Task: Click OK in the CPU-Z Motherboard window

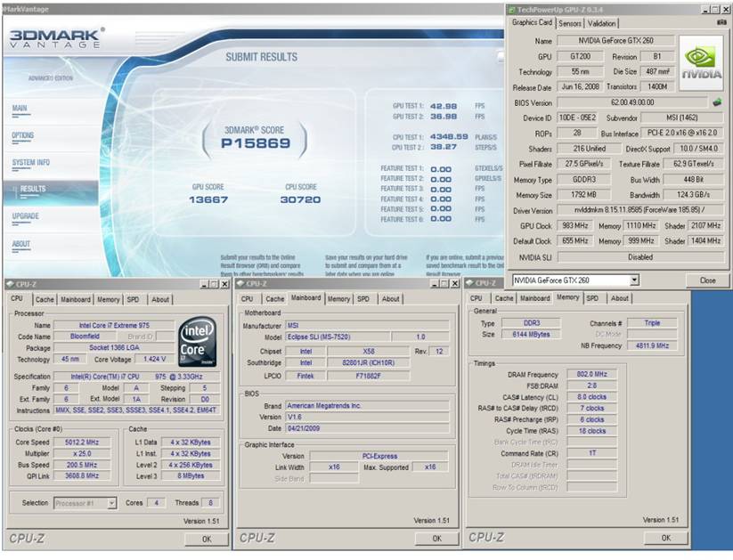Action: (436, 539)
